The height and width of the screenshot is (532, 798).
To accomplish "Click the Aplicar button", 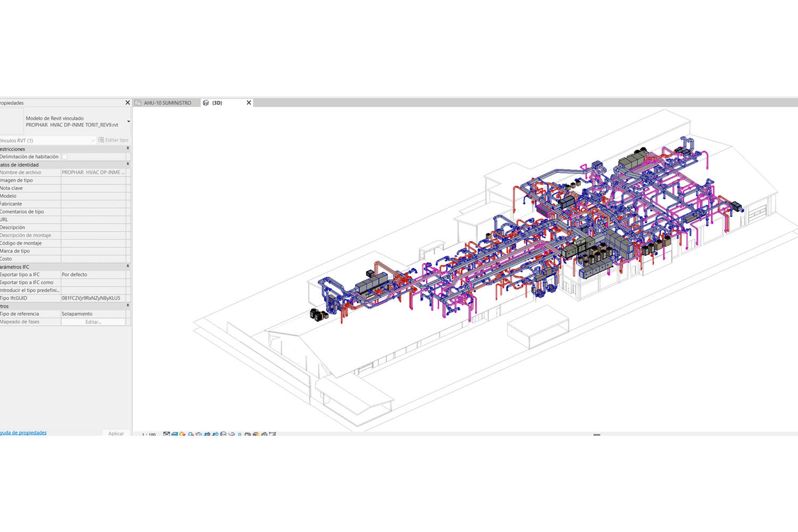I will point(116,433).
